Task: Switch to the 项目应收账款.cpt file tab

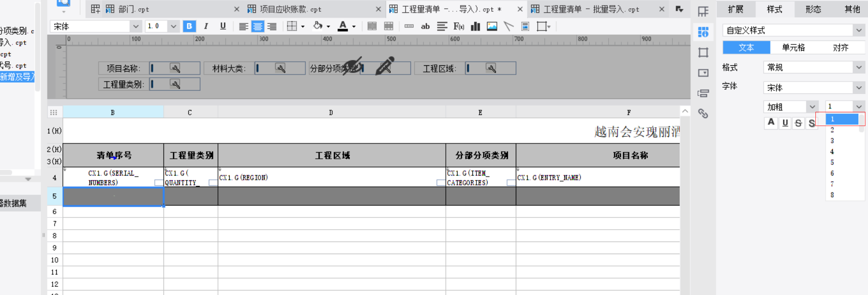Action: (284, 9)
